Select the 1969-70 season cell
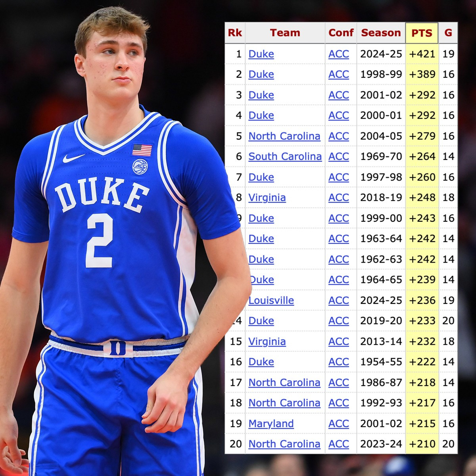This screenshot has height=476, width=476. (381, 157)
